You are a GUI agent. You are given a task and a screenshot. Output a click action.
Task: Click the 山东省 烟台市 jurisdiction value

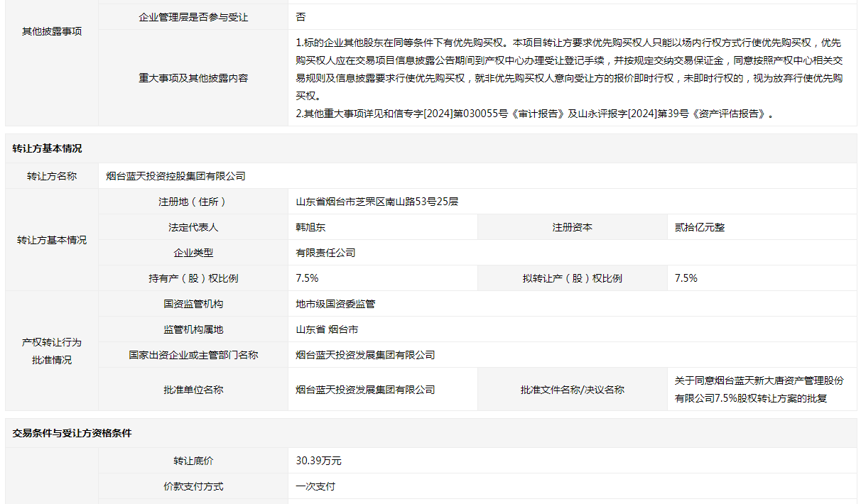coord(327,329)
